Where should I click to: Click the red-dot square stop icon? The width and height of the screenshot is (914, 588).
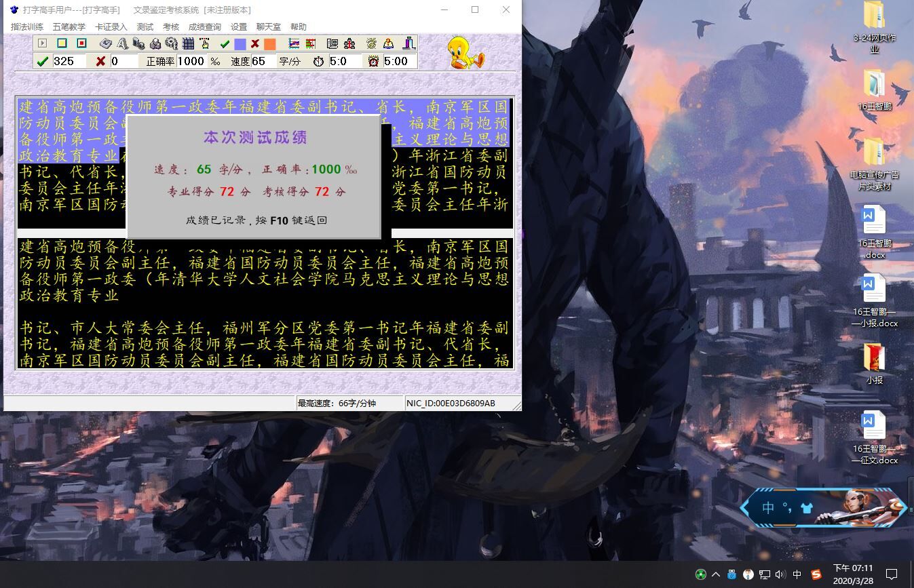pos(81,43)
